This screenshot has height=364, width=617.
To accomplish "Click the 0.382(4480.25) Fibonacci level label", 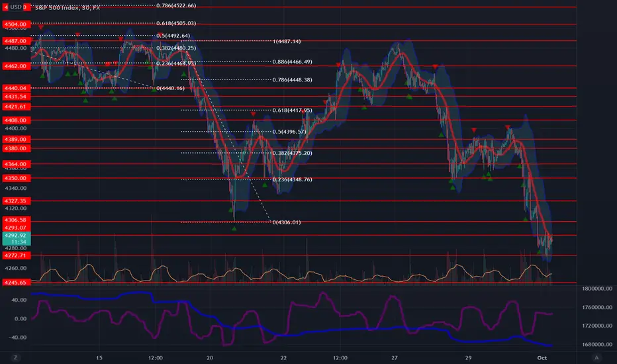I will coord(176,48).
